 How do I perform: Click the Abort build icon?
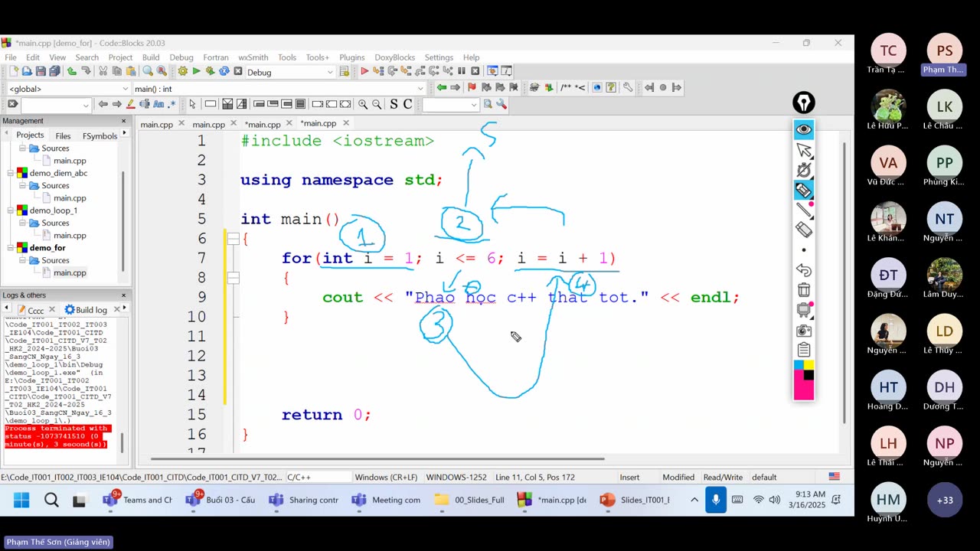click(238, 71)
